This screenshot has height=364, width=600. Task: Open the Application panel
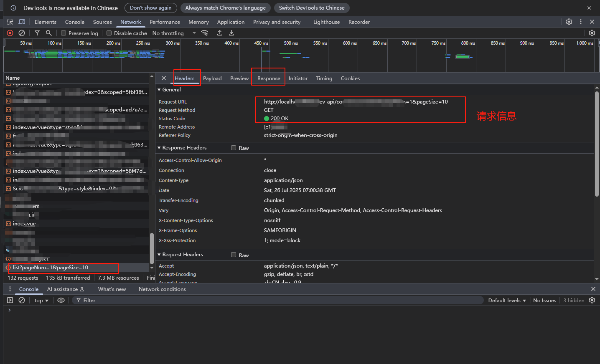coord(231,22)
